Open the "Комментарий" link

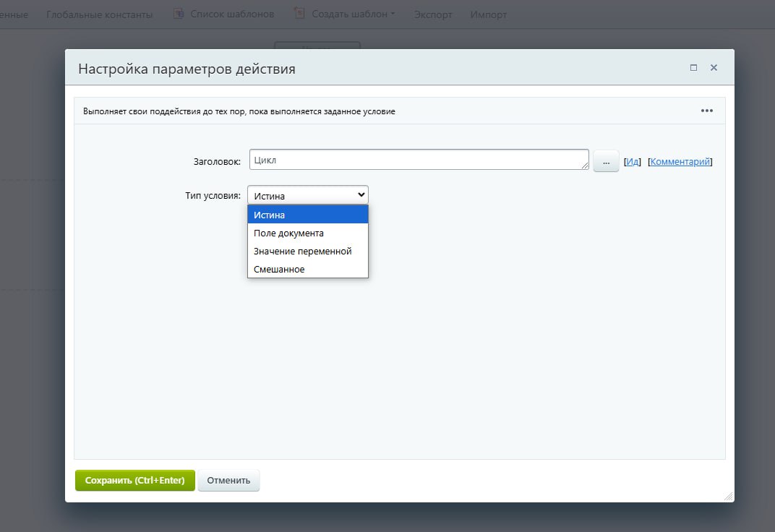[x=680, y=161]
